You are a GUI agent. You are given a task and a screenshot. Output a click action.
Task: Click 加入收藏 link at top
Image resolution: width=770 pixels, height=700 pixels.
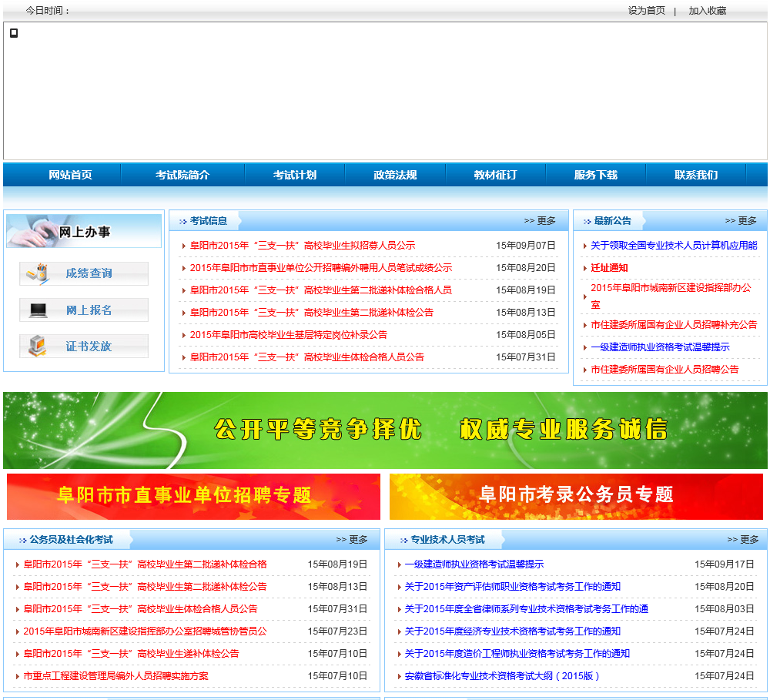point(707,10)
